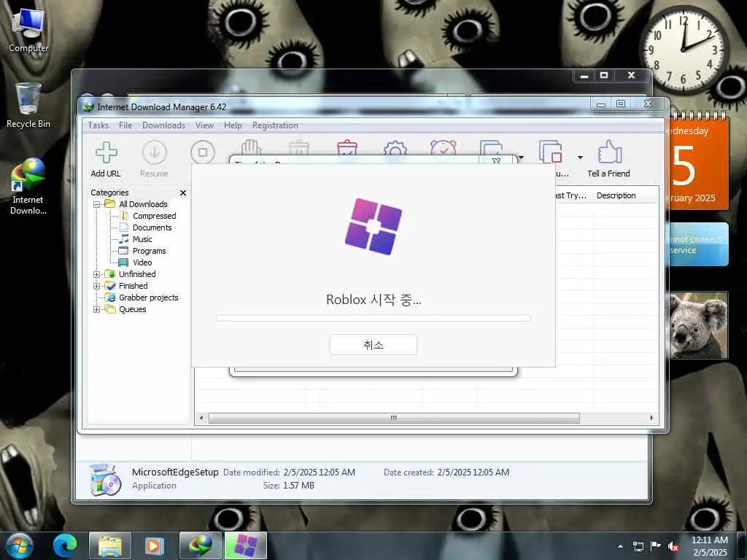The height and width of the screenshot is (560, 747).
Task: Click the 취소 cancel button in Roblox dialog
Action: (373, 345)
